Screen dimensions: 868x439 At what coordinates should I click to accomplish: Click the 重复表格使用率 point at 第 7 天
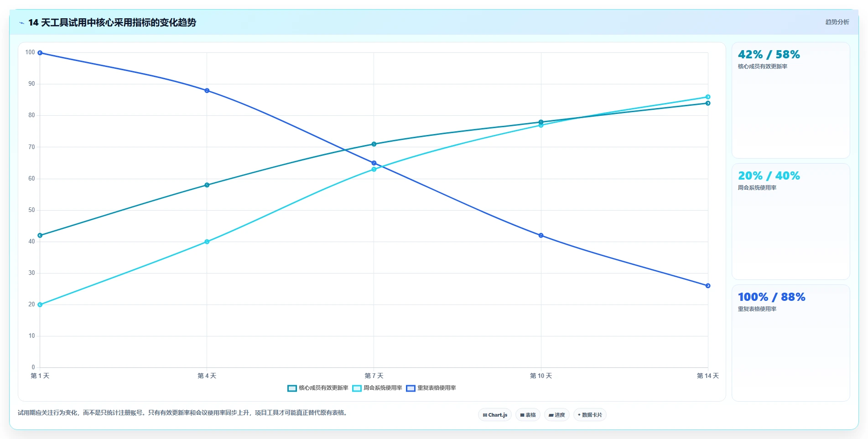tap(374, 163)
